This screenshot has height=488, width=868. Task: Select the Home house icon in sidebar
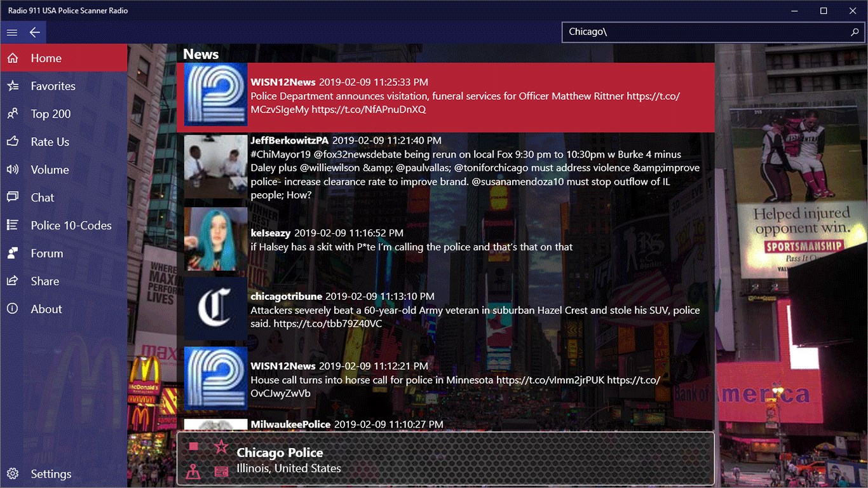pos(12,58)
